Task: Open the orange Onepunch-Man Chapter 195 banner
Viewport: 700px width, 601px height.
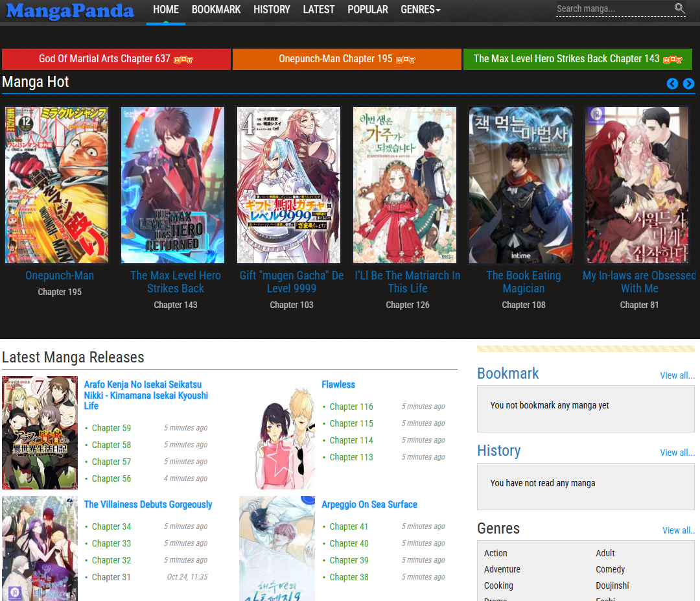Action: click(x=347, y=59)
